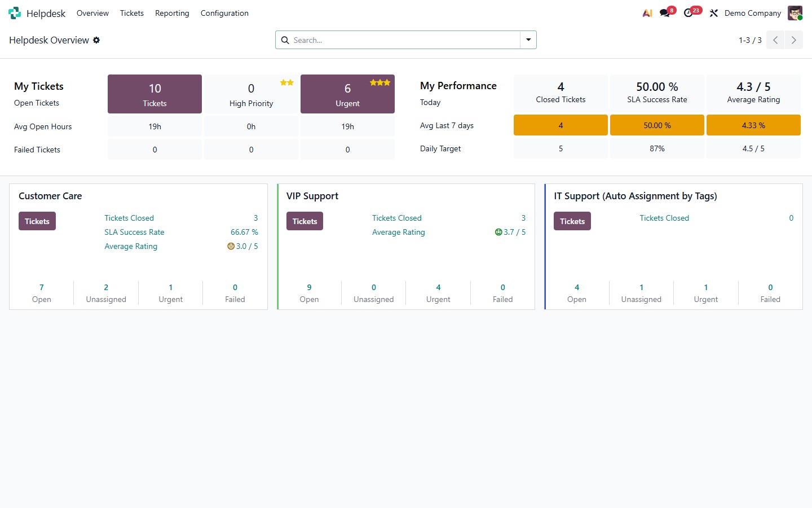Open the search filters dropdown arrow
This screenshot has width=812, height=508.
click(x=528, y=40)
